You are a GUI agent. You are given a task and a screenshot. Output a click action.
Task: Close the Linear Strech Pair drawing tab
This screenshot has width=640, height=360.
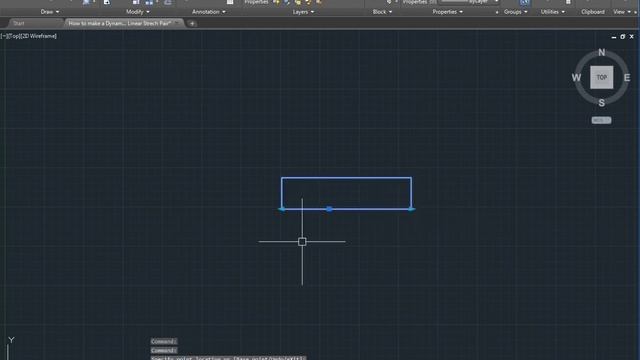coord(177,23)
